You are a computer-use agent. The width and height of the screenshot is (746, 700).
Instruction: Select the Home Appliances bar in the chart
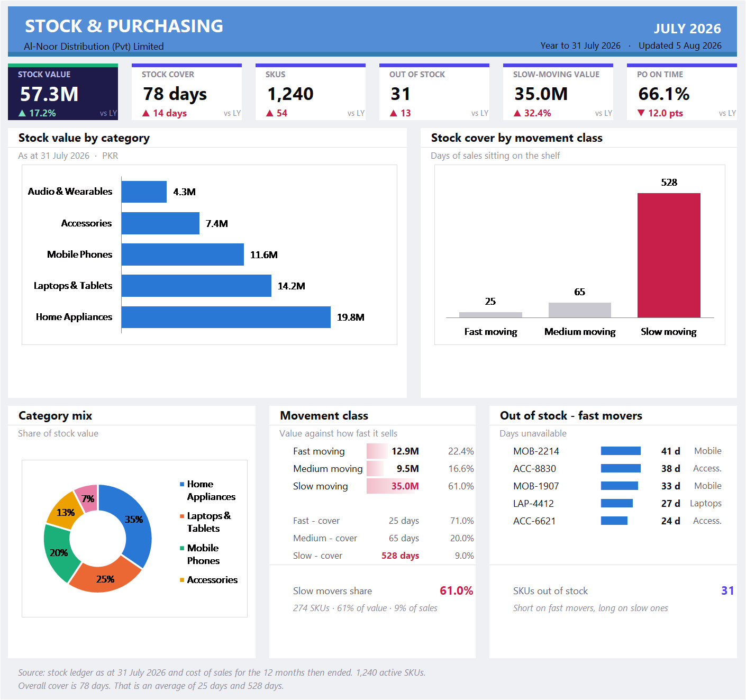[x=226, y=317]
